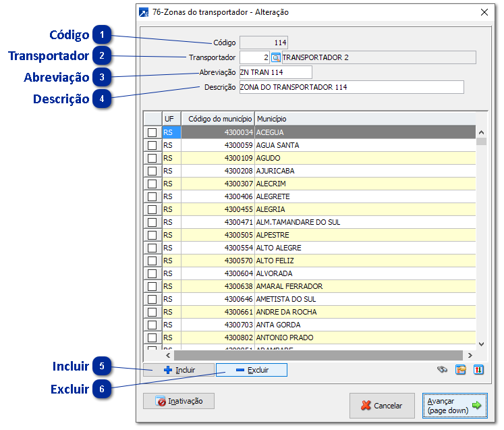The image size is (504, 430).
Task: Click the Inativação button
Action: tap(179, 401)
